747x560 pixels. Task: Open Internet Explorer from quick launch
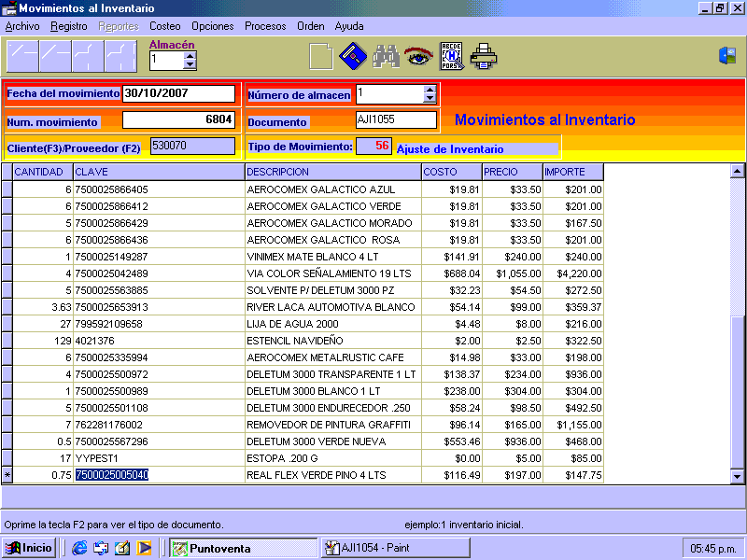point(79,548)
